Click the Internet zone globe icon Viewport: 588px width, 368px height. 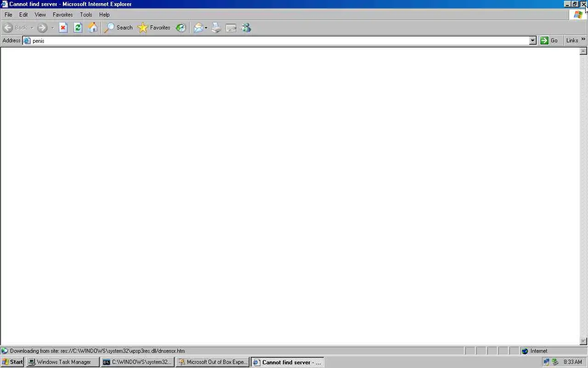525,351
